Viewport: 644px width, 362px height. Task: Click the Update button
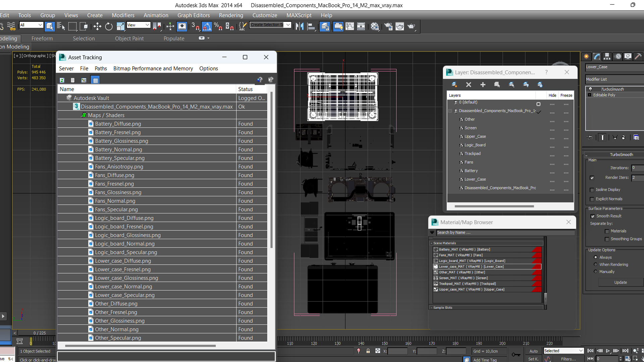[x=620, y=283]
